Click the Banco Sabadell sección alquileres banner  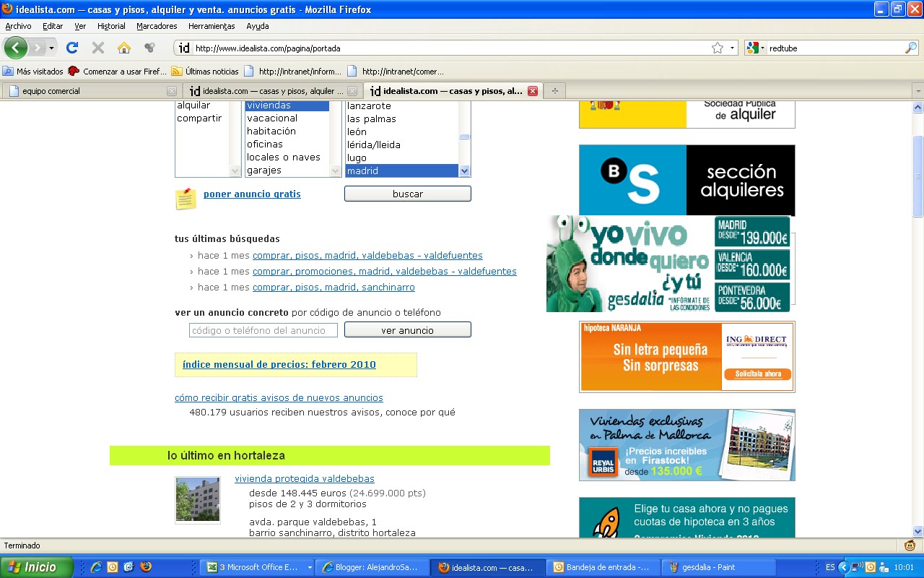point(687,180)
